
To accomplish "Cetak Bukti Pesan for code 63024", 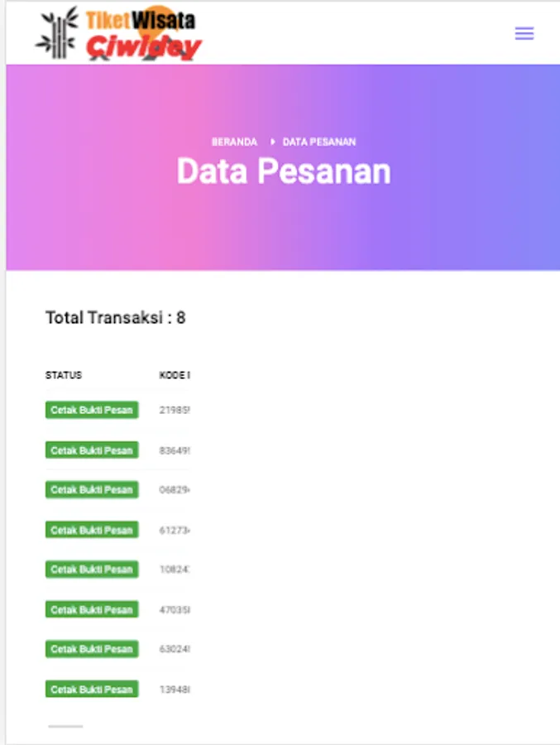I will tap(92, 649).
